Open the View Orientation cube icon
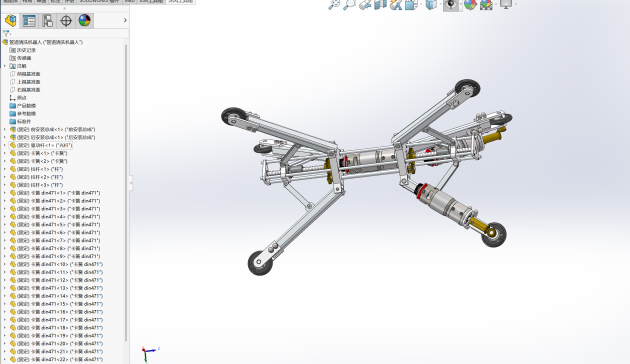 (411, 4)
